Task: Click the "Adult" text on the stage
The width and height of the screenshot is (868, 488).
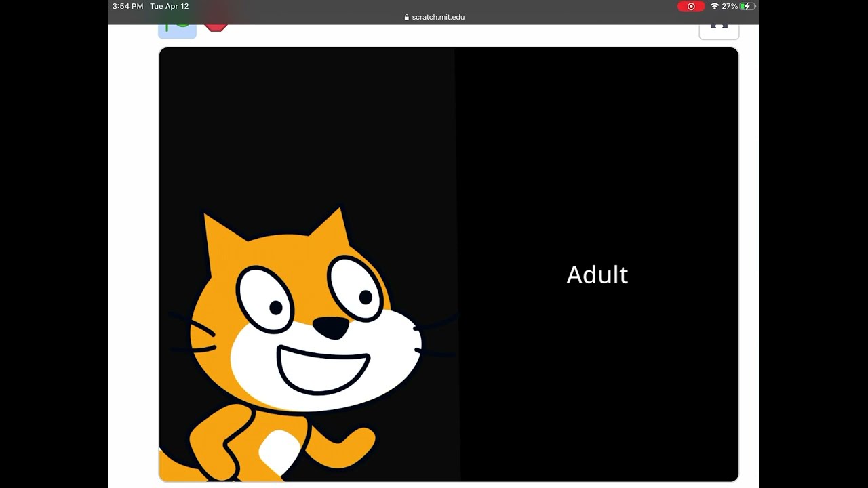Action: tap(597, 274)
